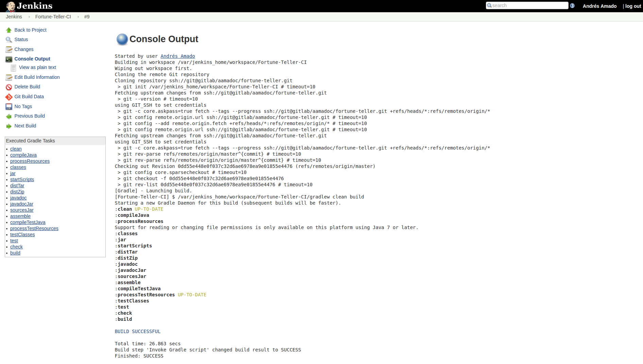Image resolution: width=643 pixels, height=364 pixels.
Task: Jump to the jar Gradle task
Action: [13, 173]
